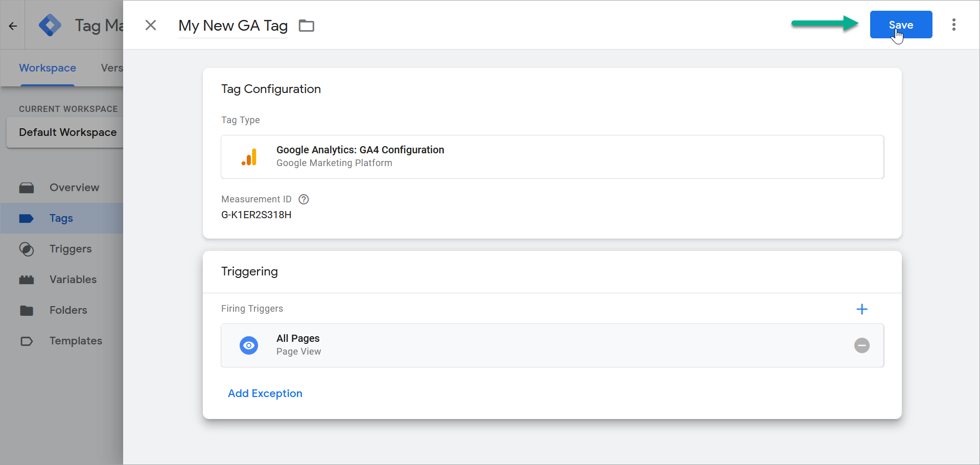
Task: Click the Save button
Action: [901, 25]
